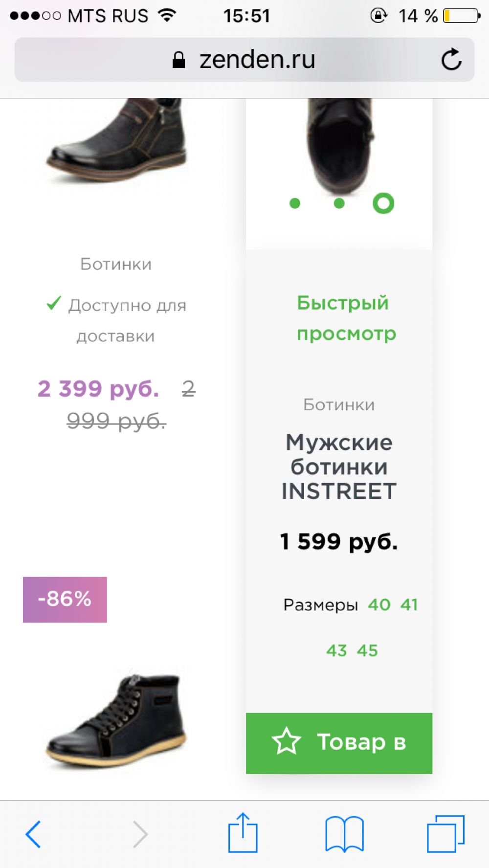This screenshot has width=489, height=868.
Task: Choose shoe size 43
Action: pos(336,650)
